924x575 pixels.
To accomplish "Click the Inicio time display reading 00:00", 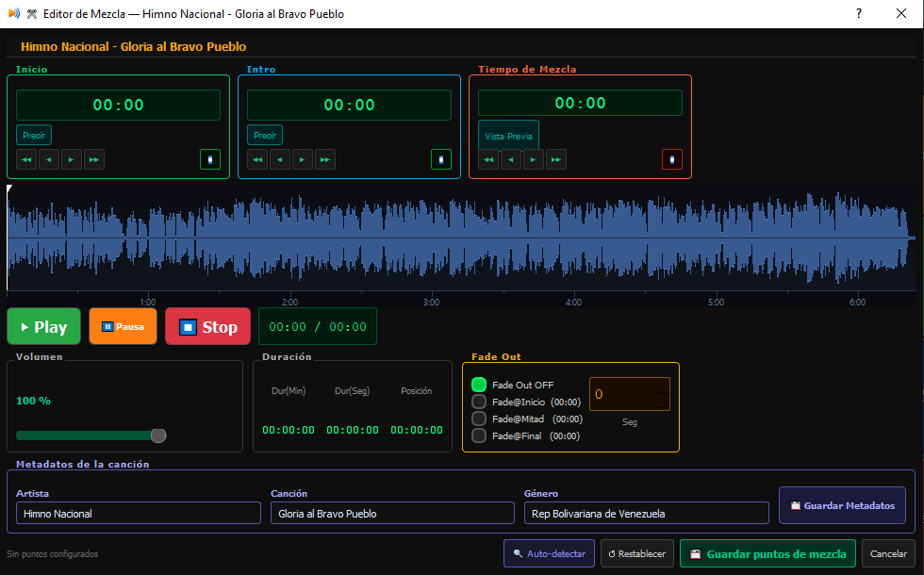I will 119,105.
